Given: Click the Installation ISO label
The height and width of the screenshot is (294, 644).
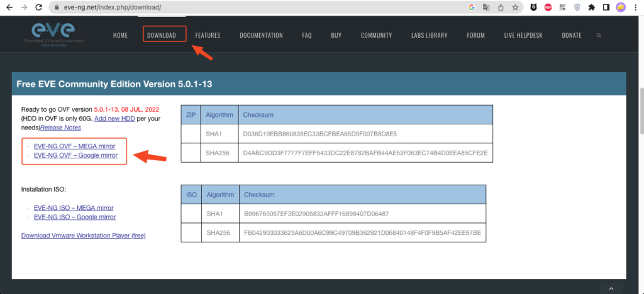Looking at the screenshot, I should (43, 190).
